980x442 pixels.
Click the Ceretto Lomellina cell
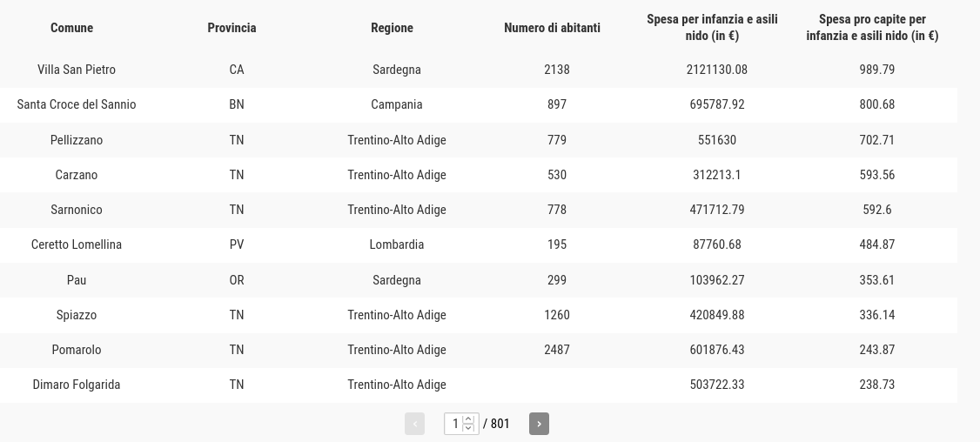coord(77,244)
